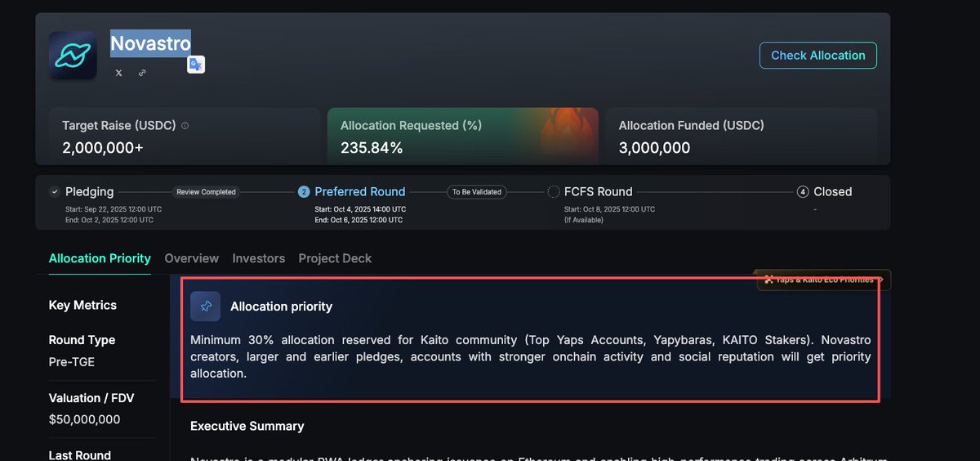980x461 pixels.
Task: Click the Google Translate popup icon
Action: 196,65
